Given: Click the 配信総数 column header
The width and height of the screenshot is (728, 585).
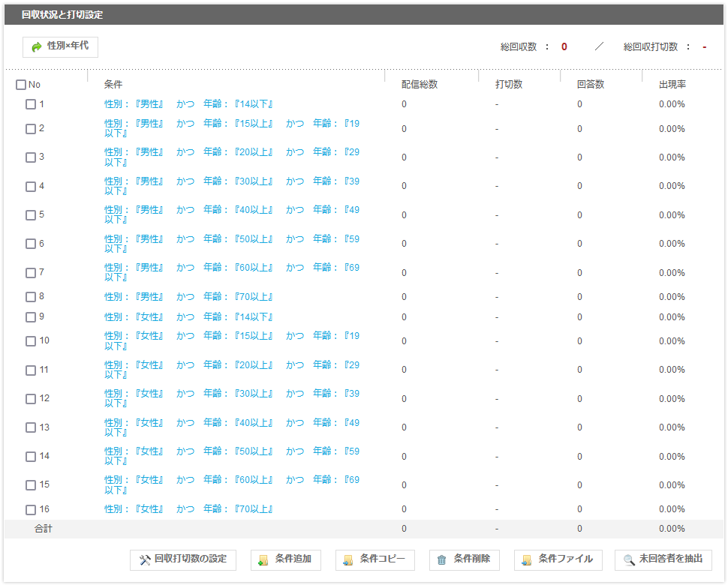Looking at the screenshot, I should (x=420, y=85).
